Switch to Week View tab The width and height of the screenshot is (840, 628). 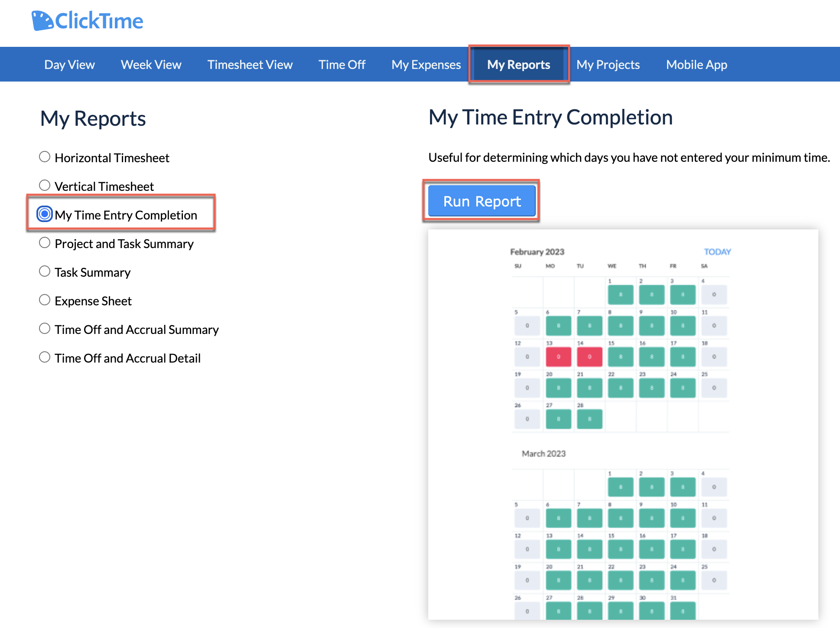tap(151, 65)
